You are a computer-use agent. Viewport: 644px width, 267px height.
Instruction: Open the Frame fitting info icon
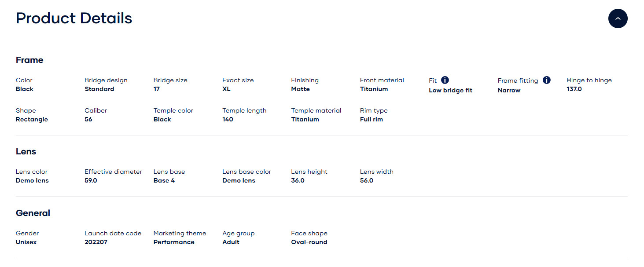[547, 80]
